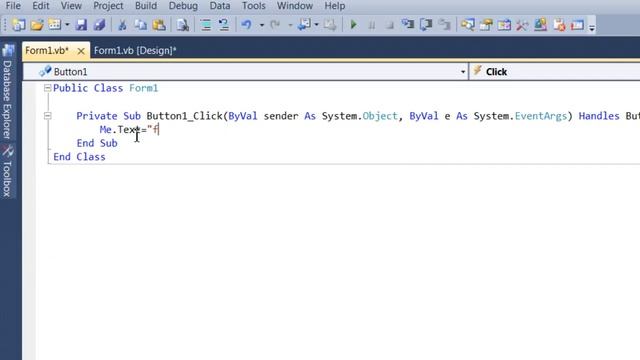
Task: Click the Navigate Backward icon
Action: click(304, 25)
